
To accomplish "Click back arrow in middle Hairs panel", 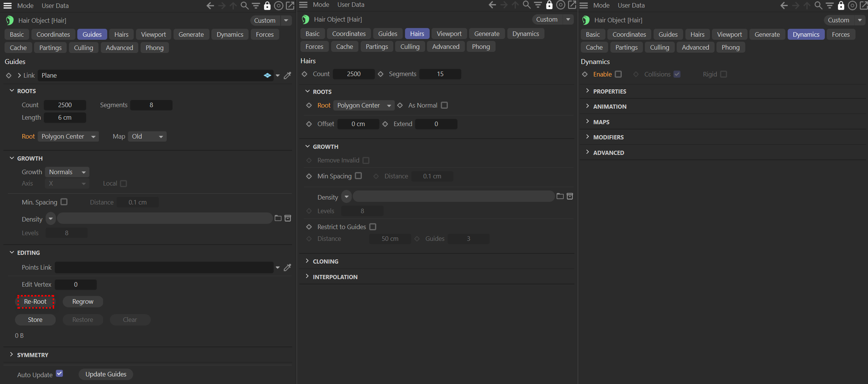I will pos(493,5).
